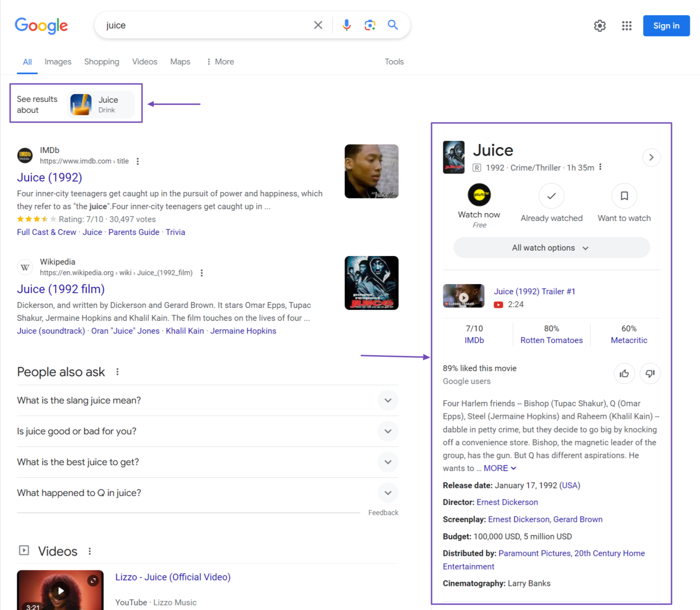Image resolution: width=700 pixels, height=610 pixels.
Task: Click the magnifying glass search icon
Action: click(x=393, y=25)
